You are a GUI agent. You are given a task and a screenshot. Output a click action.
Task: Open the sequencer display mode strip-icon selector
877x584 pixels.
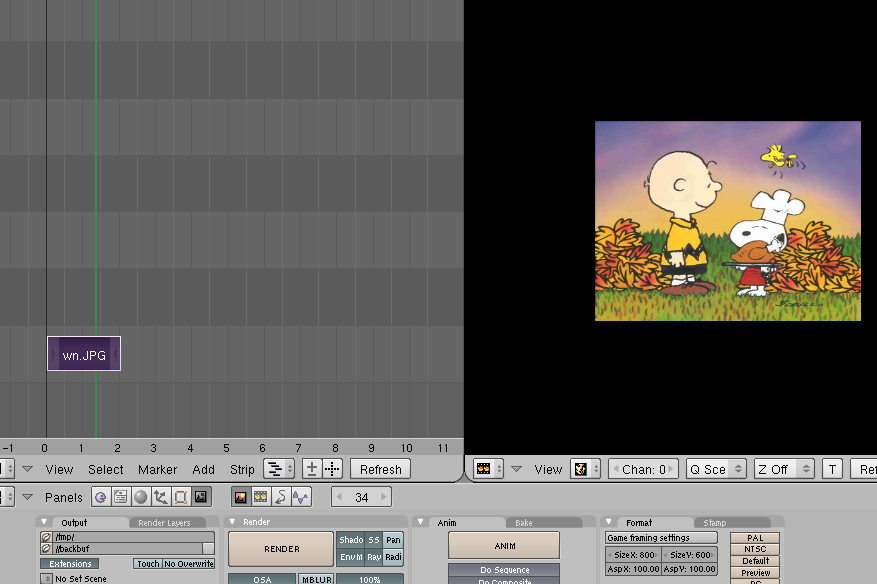[279, 469]
